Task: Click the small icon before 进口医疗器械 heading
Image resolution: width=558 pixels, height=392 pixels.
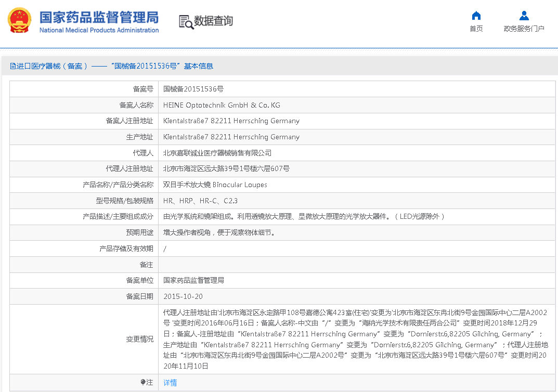Action: point(12,66)
